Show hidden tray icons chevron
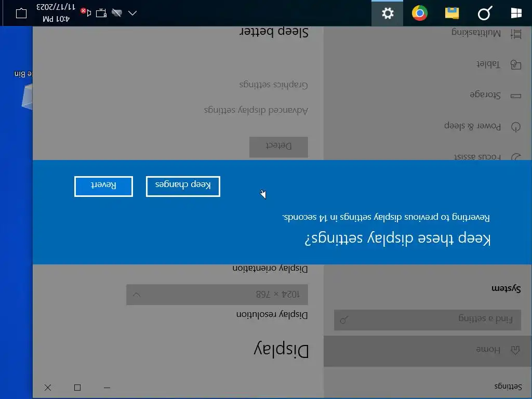The width and height of the screenshot is (532, 399). (132, 13)
